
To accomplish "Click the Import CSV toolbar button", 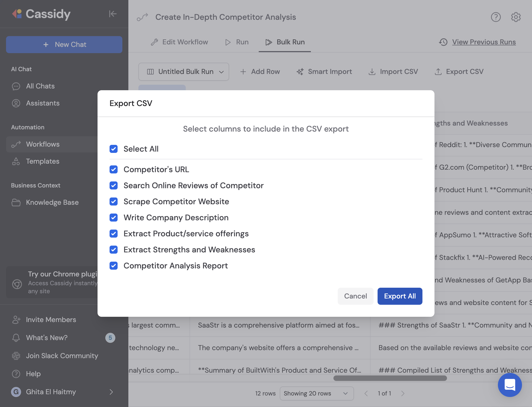I will click(x=393, y=72).
